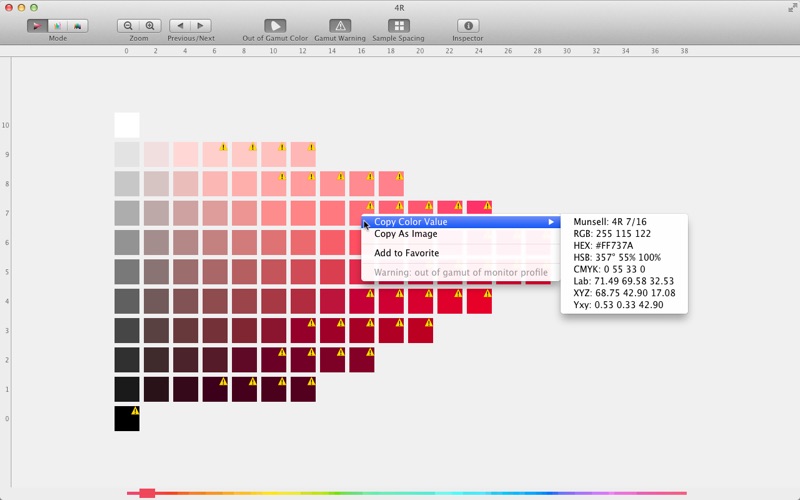The height and width of the screenshot is (500, 800).
Task: Click warning icon on value 9, chroma 12 swatch
Action: 311,147
